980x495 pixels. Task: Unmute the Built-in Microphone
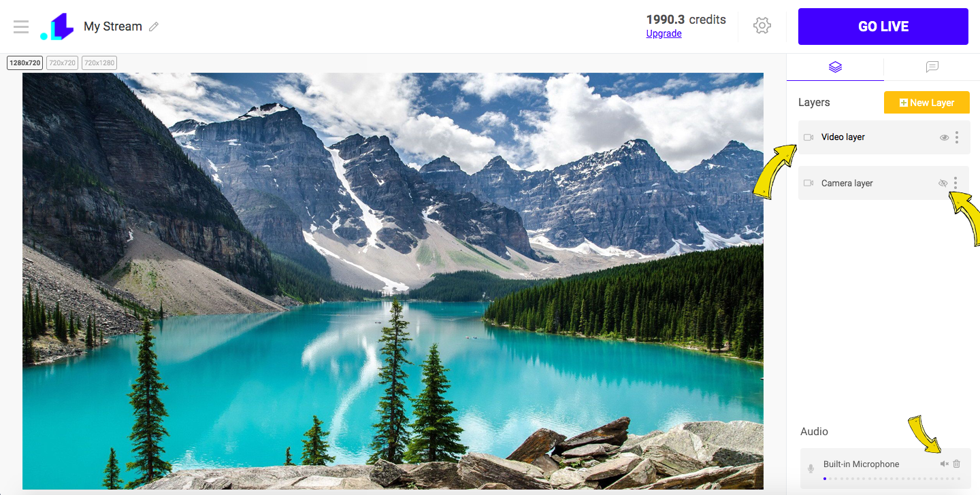point(944,464)
